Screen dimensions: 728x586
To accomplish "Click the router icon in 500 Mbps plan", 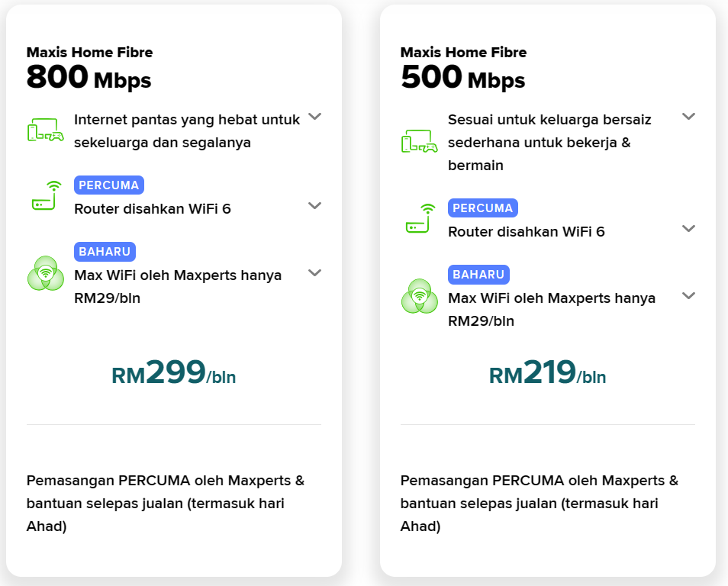I will point(420,219).
